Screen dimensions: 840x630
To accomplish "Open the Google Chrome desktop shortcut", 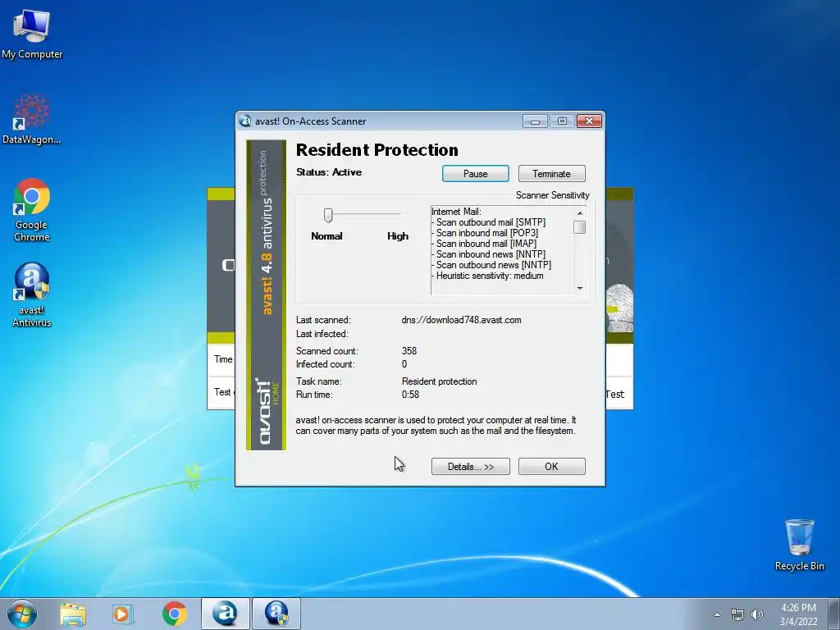I will point(32,210).
